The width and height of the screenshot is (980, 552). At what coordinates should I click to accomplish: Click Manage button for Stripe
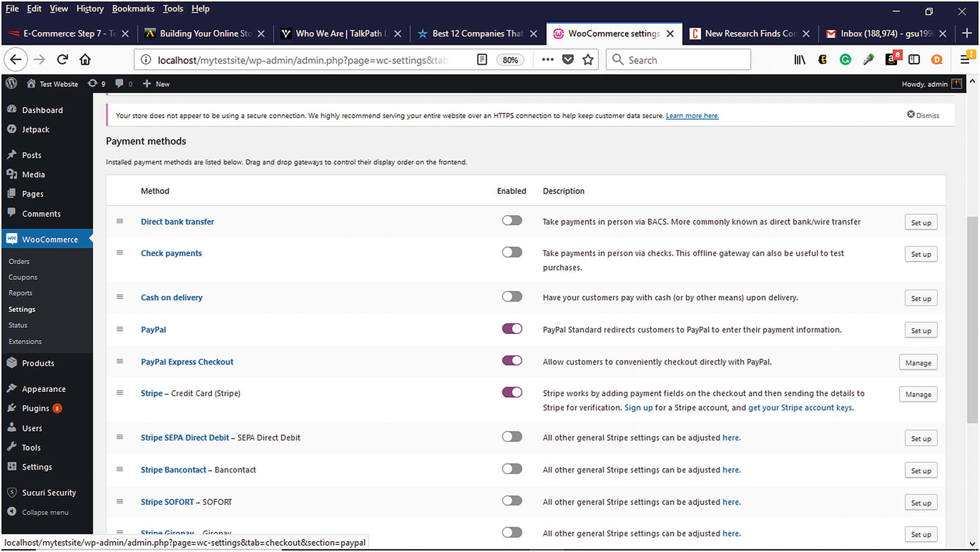click(918, 395)
